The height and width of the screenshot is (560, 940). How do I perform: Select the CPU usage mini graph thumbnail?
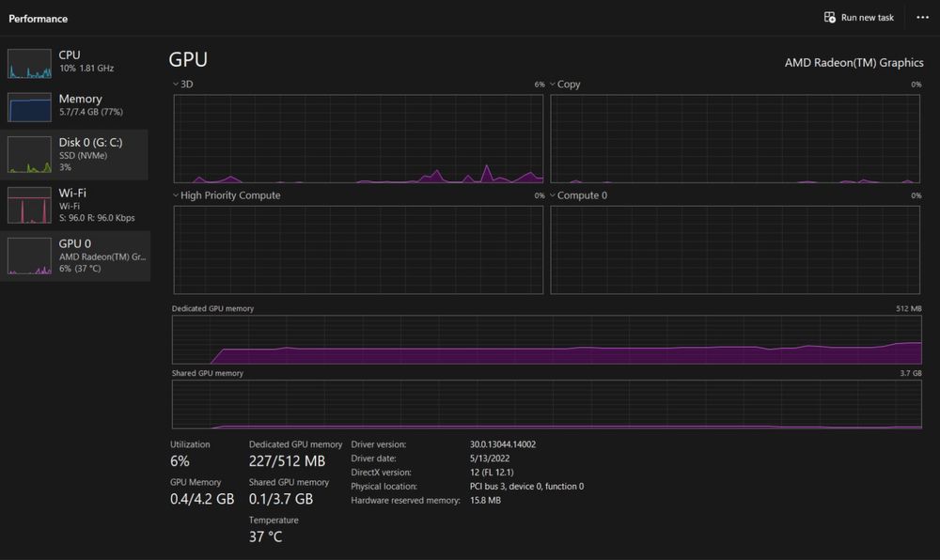click(29, 64)
